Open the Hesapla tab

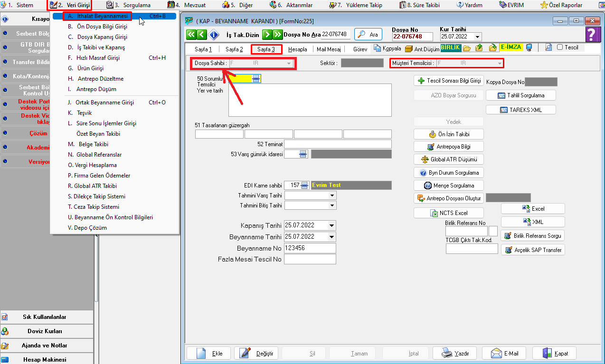tap(298, 49)
